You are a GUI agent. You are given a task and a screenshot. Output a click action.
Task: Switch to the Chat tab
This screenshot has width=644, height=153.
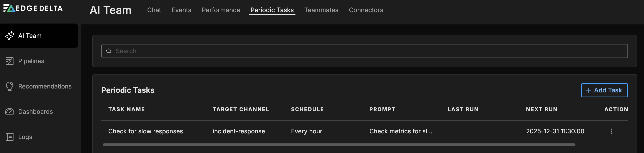point(154,10)
